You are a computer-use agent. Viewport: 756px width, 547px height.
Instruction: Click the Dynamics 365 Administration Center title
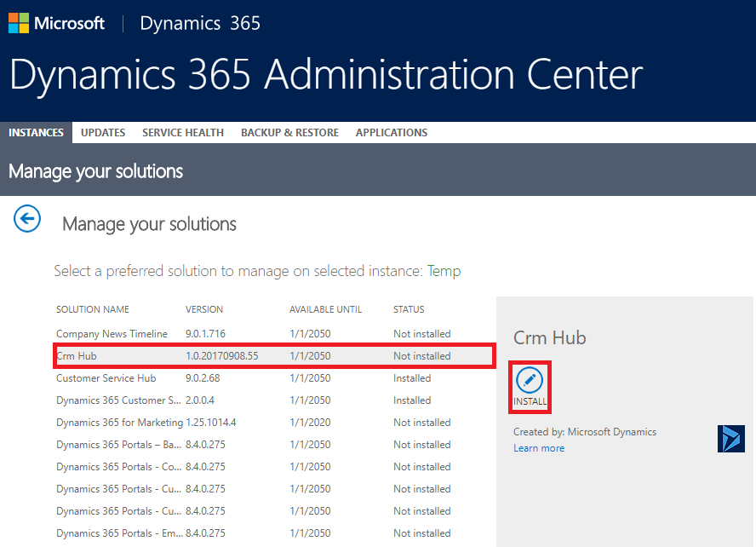tap(326, 75)
